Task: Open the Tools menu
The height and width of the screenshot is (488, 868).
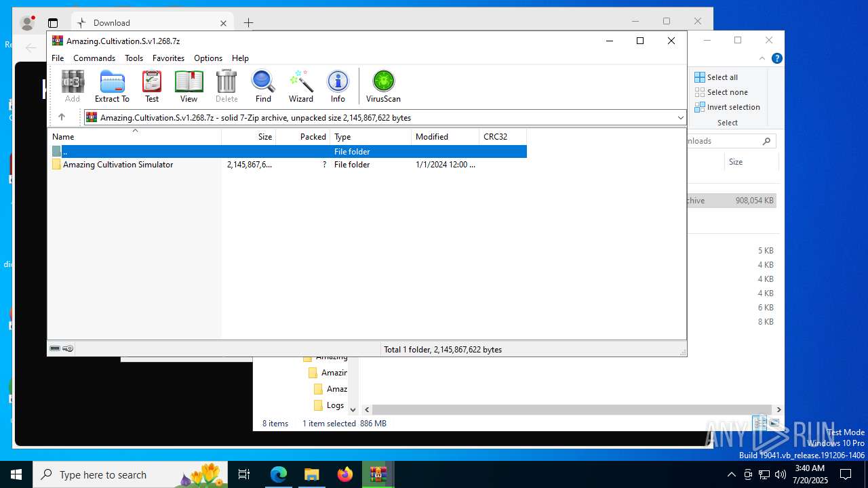Action: (x=134, y=58)
